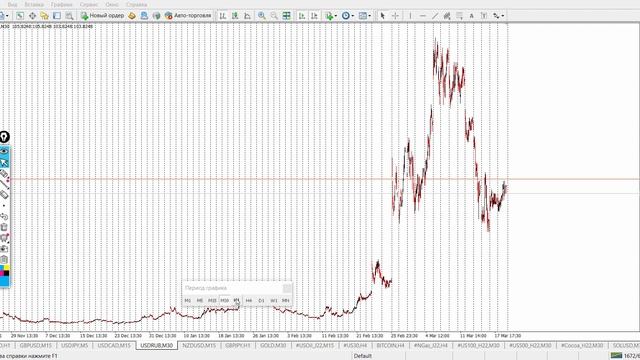Click the Default profile in status bar
This screenshot has height=360, width=640.
[x=362, y=356]
